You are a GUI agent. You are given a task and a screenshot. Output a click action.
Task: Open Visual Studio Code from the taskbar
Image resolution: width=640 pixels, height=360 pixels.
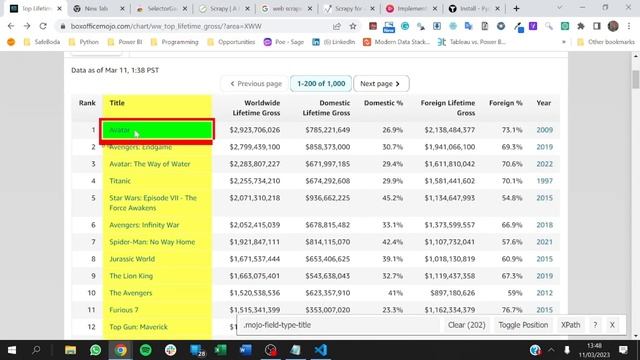coord(320,350)
